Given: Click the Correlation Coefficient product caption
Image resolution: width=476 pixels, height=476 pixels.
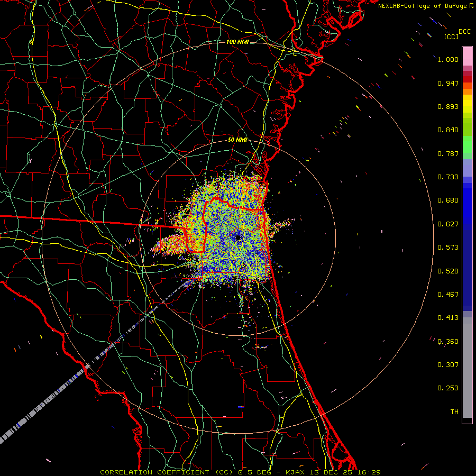Looking at the screenshot, I should tap(240, 472).
